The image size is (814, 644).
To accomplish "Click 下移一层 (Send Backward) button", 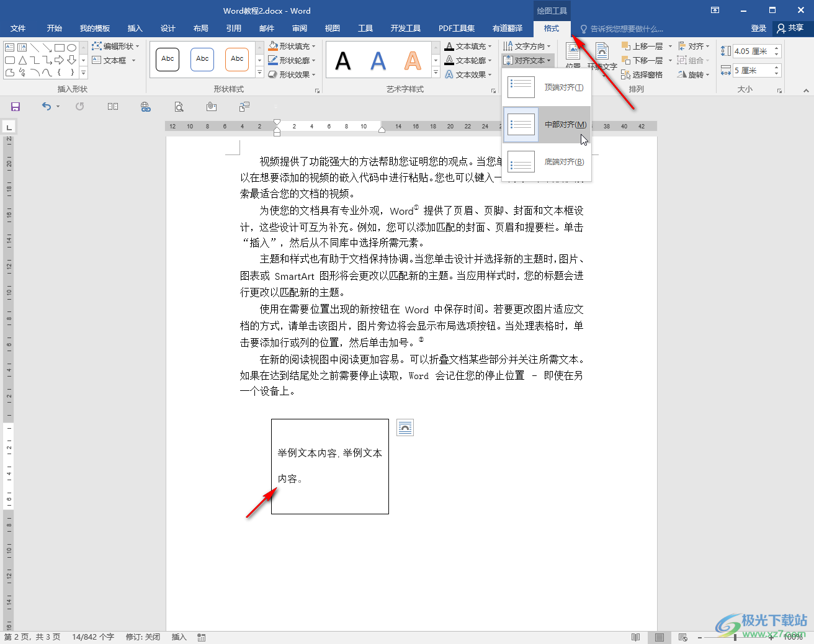I will click(x=642, y=60).
